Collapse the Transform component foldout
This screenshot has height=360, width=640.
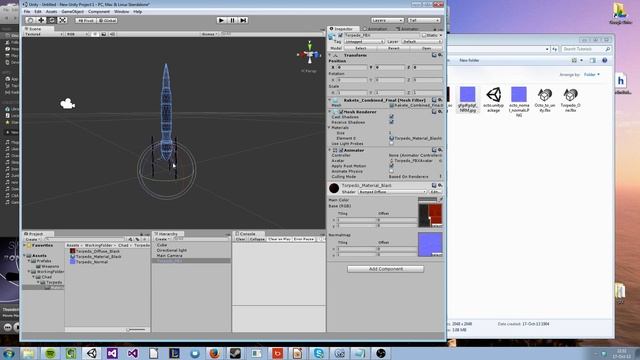(330, 55)
